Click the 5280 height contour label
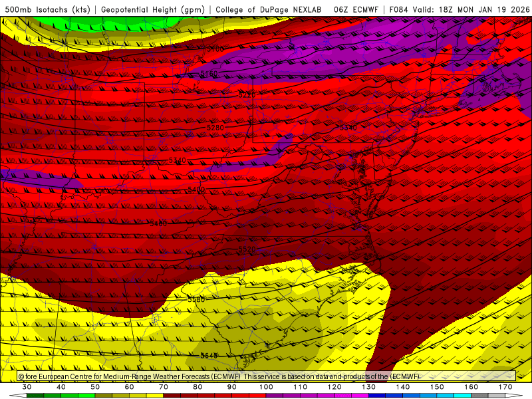The width and height of the screenshot is (532, 399). (215, 128)
